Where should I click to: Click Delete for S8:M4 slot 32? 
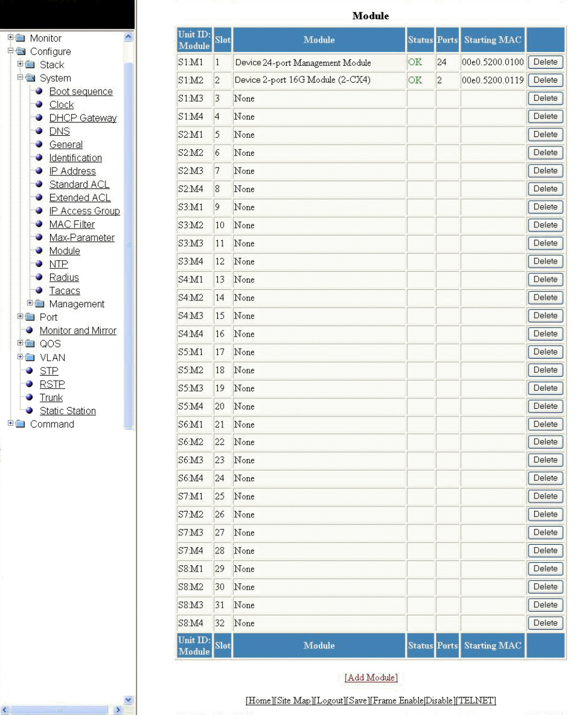coord(545,623)
